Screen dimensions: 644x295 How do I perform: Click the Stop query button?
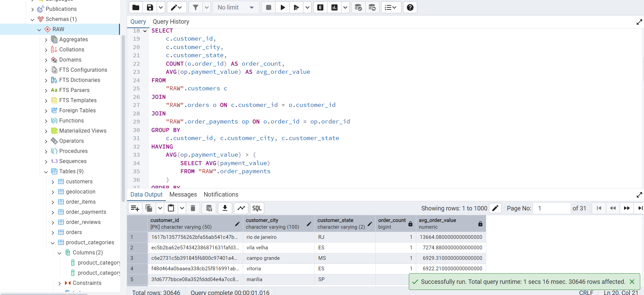pyautogui.click(x=269, y=7)
